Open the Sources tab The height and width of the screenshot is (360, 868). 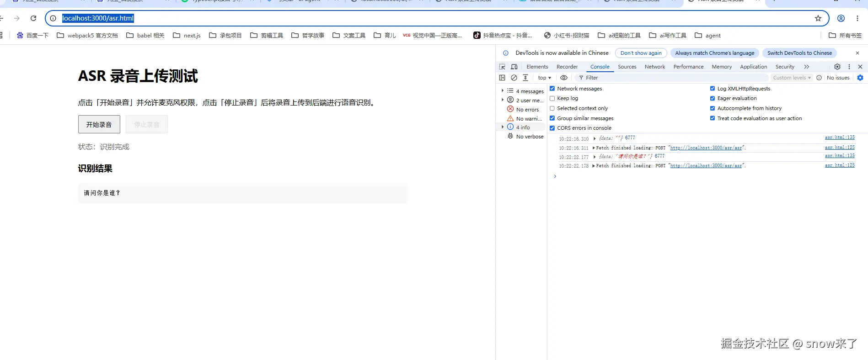pos(627,67)
